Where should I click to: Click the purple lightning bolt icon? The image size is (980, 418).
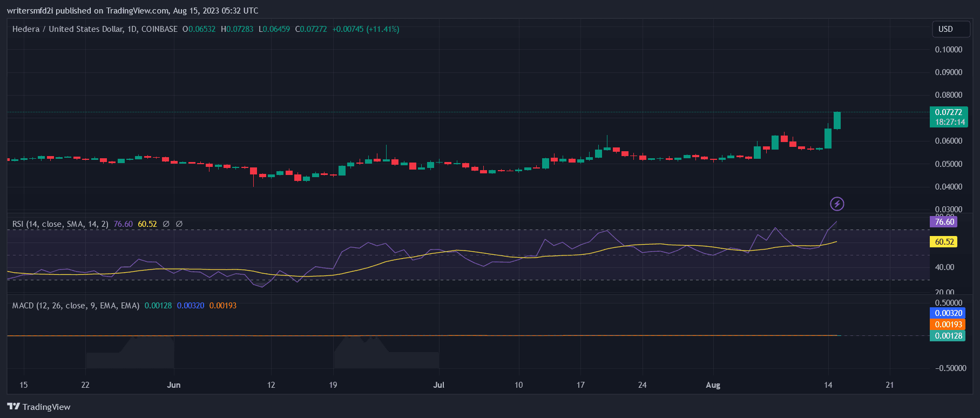(x=837, y=204)
